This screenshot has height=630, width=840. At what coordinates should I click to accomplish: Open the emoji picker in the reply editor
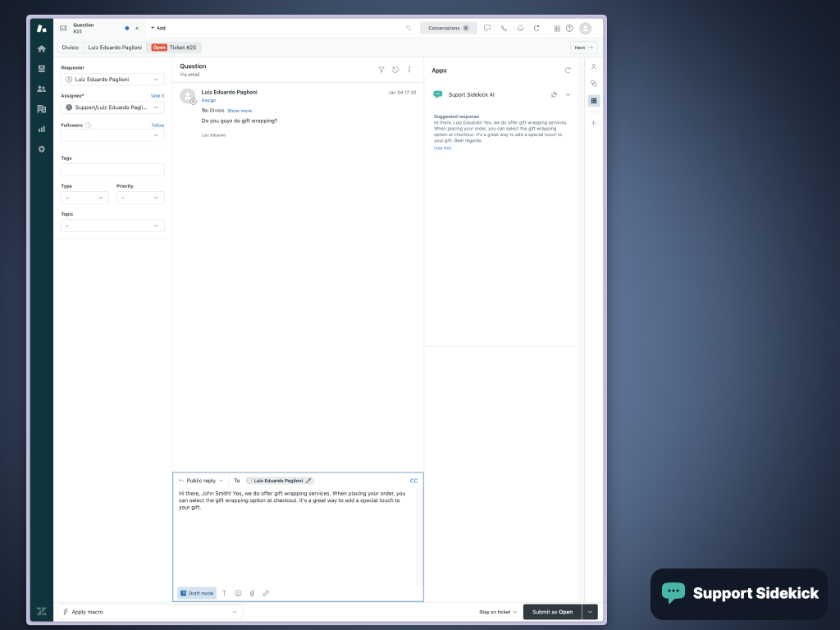point(238,592)
